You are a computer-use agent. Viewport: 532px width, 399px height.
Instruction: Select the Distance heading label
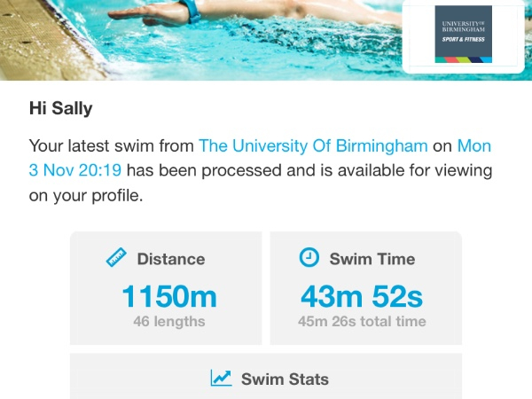[x=170, y=259]
